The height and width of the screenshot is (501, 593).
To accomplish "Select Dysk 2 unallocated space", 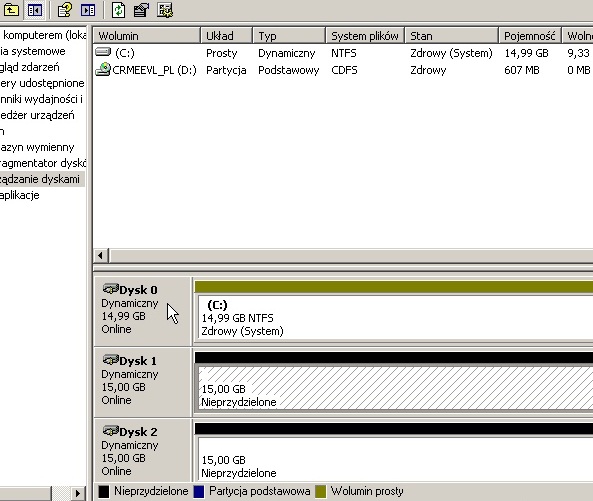I will 394,458.
